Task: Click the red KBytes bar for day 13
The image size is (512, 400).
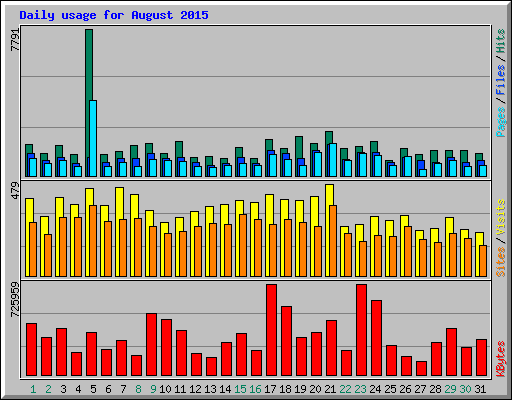Action: 211,367
